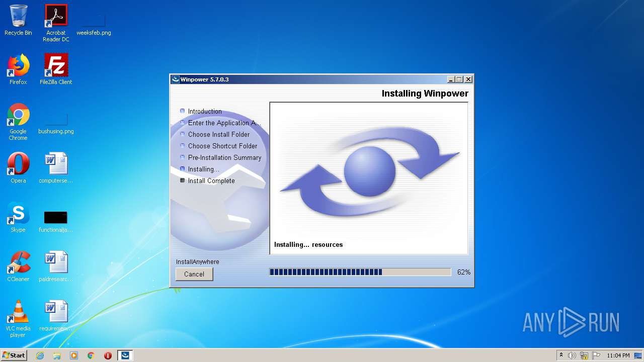The width and height of the screenshot is (644, 362).
Task: Open VLC media player shortcut
Action: click(x=18, y=319)
